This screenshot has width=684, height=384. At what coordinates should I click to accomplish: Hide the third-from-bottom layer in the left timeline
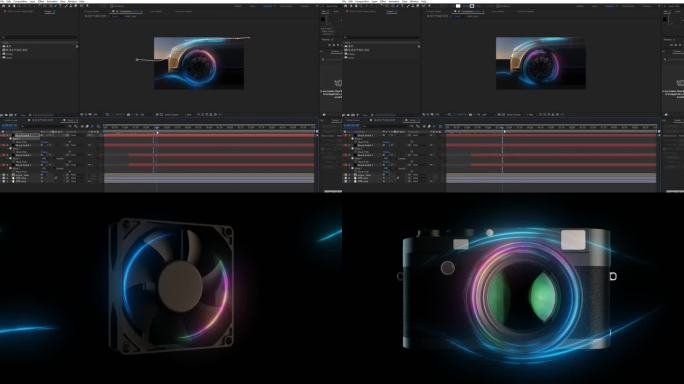(4, 175)
